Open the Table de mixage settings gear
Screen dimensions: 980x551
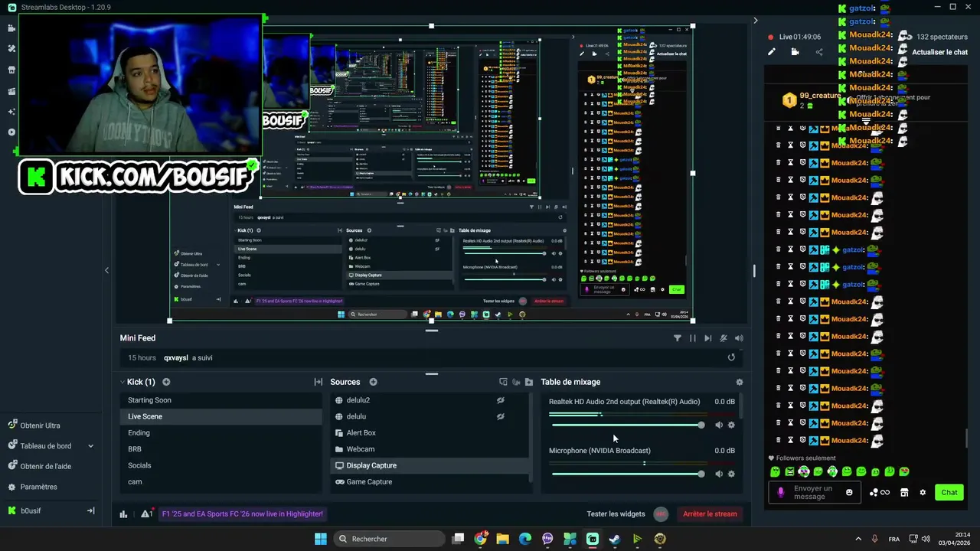click(739, 382)
